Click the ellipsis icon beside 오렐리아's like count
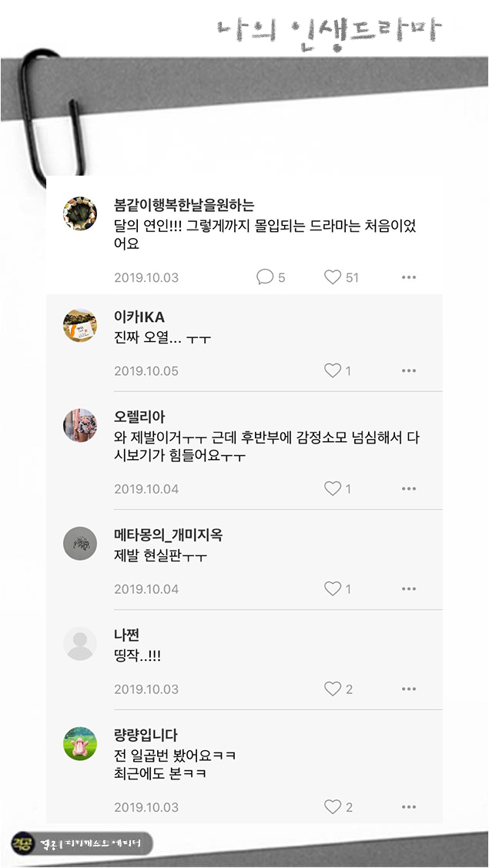489x868 pixels. tap(409, 488)
